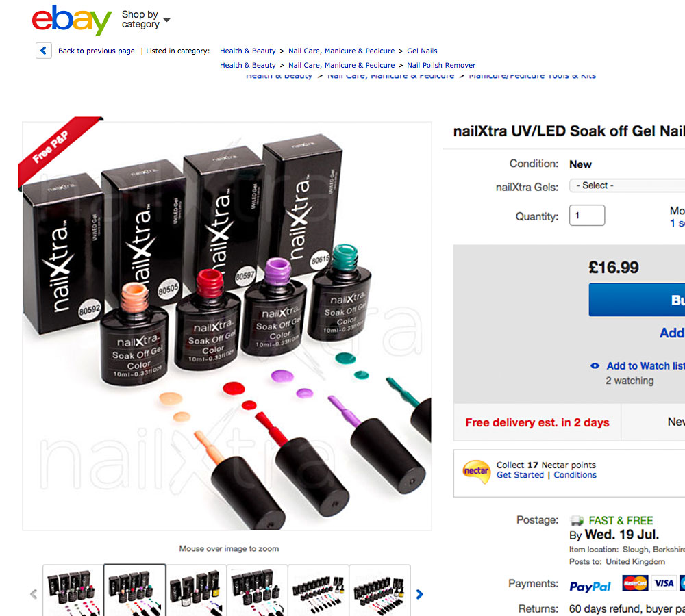Select the first product thumbnail

click(73, 590)
